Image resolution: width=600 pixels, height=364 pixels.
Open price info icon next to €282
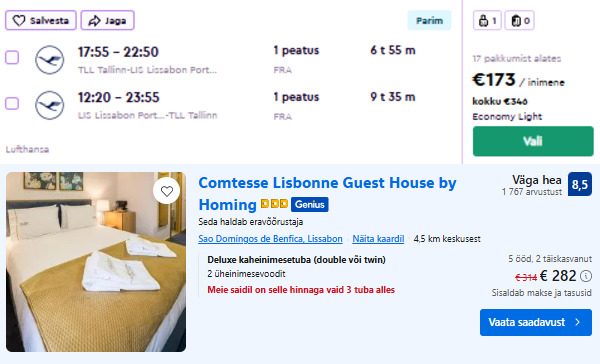586,276
